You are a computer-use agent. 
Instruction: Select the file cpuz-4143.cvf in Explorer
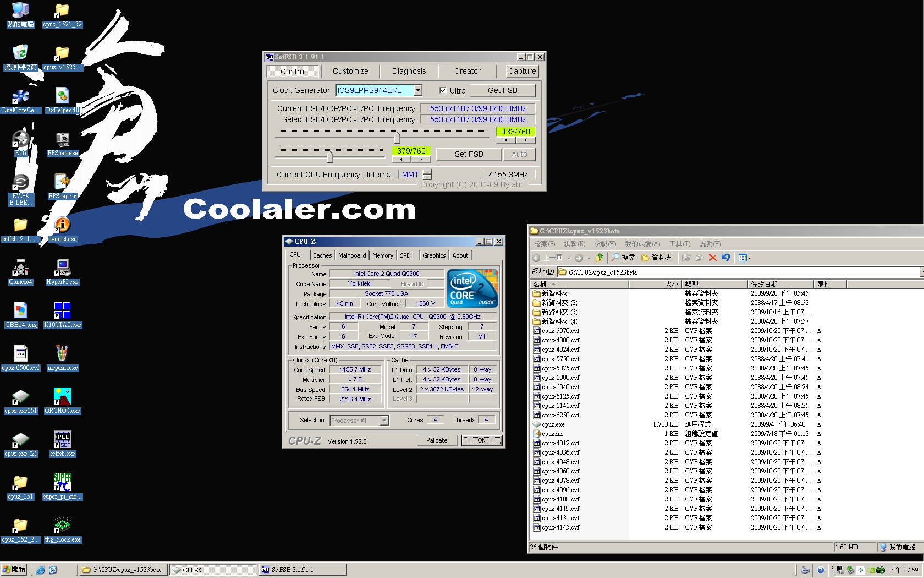coord(560,527)
